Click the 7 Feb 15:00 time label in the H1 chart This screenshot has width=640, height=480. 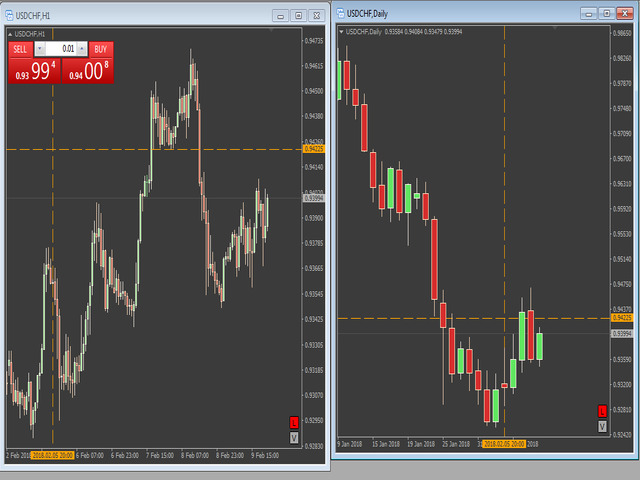[160, 455]
